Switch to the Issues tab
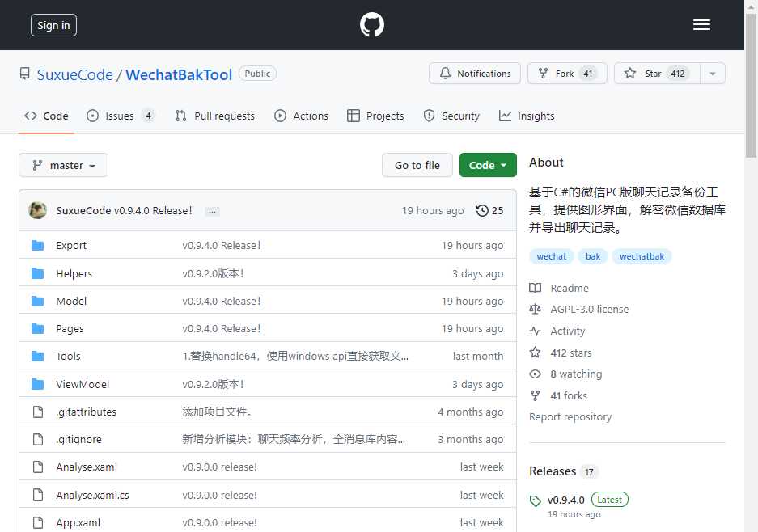Image resolution: width=758 pixels, height=532 pixels. pyautogui.click(x=121, y=116)
